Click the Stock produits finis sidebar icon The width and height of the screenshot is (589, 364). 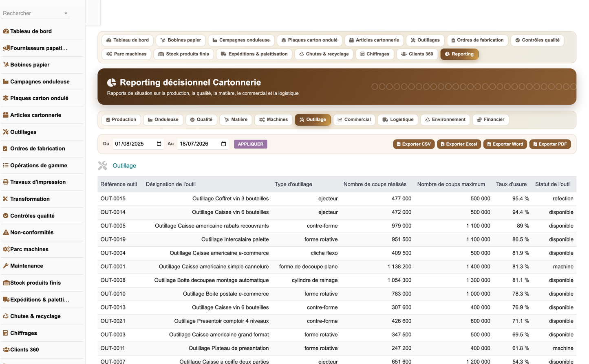click(x=6, y=283)
